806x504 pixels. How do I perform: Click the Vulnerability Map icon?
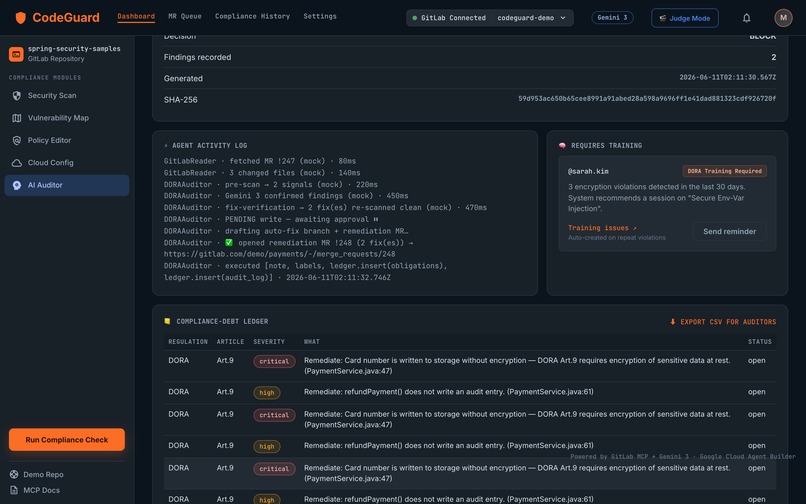pyautogui.click(x=17, y=118)
